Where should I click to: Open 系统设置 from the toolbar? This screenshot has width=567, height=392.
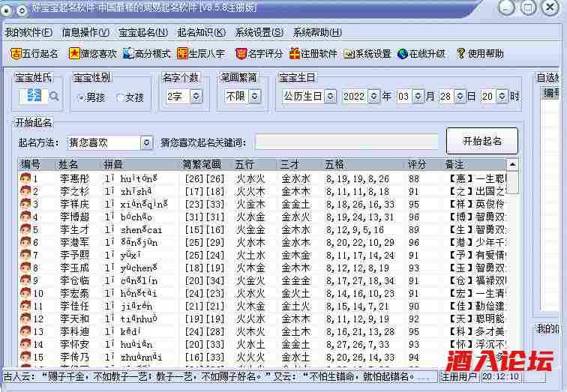[x=349, y=54]
